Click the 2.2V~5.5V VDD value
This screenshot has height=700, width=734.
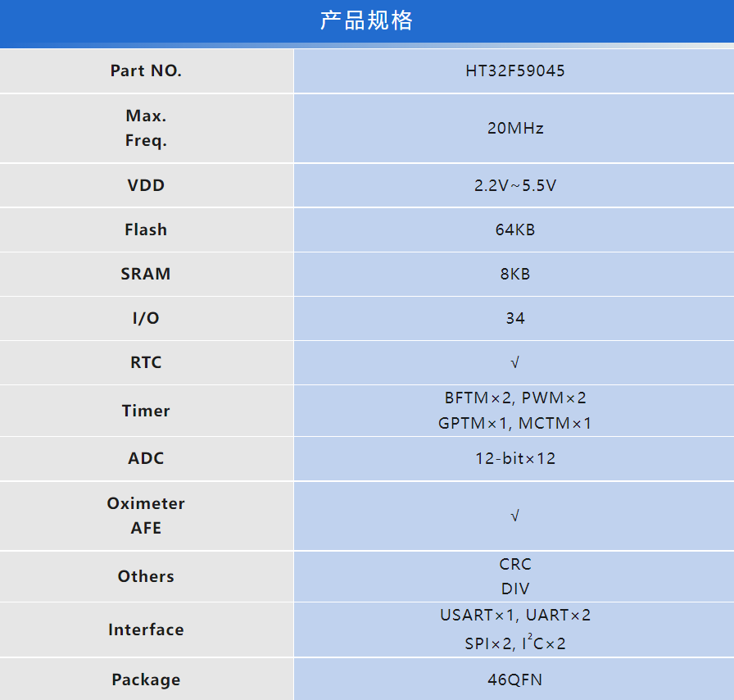tap(514, 185)
